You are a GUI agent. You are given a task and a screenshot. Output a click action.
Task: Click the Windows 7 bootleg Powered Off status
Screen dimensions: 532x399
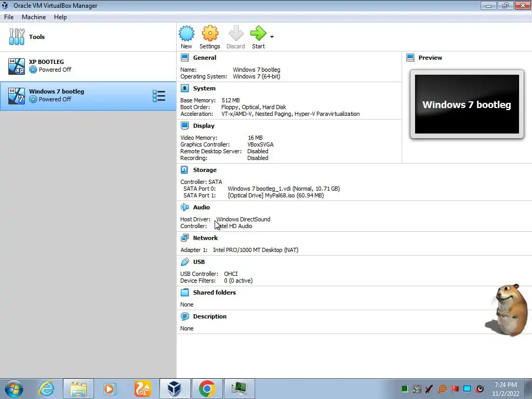click(x=55, y=99)
